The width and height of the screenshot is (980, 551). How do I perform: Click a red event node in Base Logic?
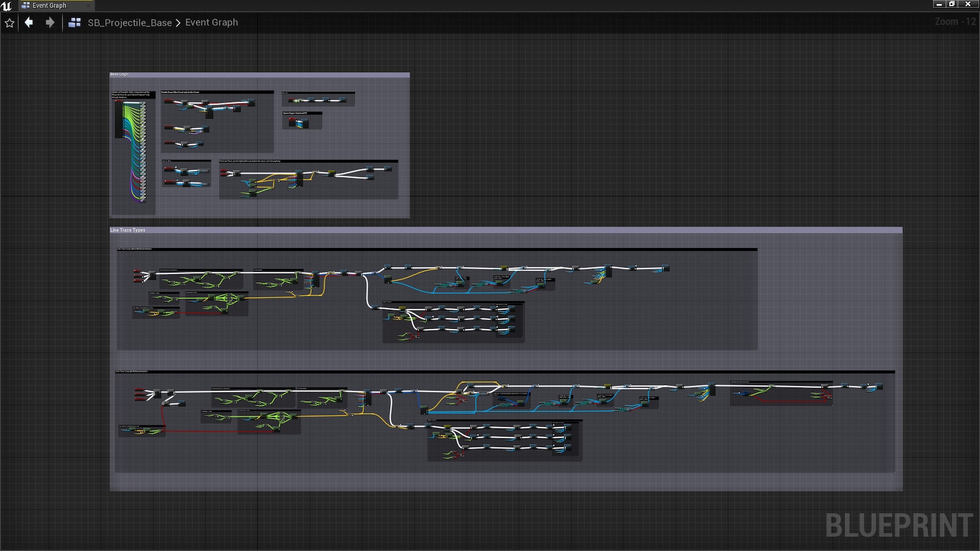[168, 101]
